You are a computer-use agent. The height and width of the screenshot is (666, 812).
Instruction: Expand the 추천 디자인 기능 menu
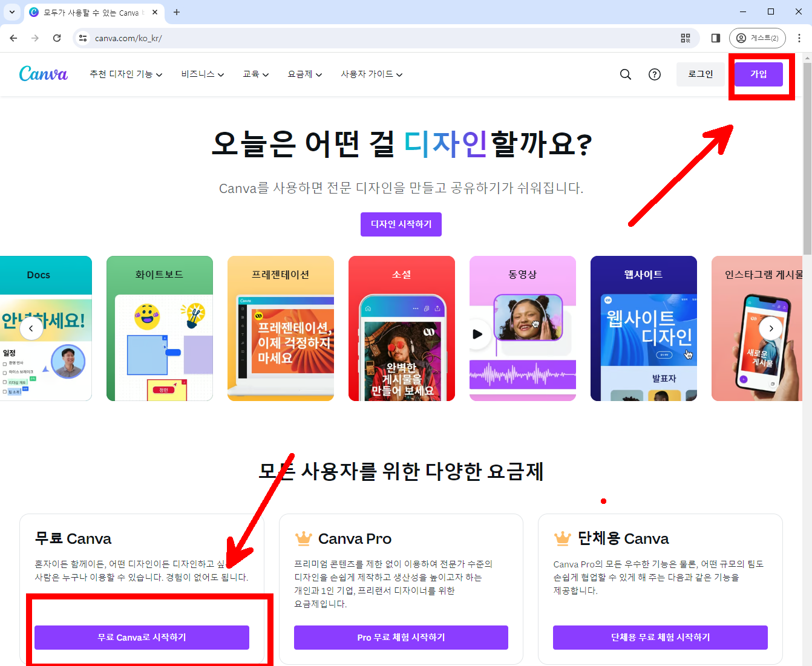tap(126, 74)
